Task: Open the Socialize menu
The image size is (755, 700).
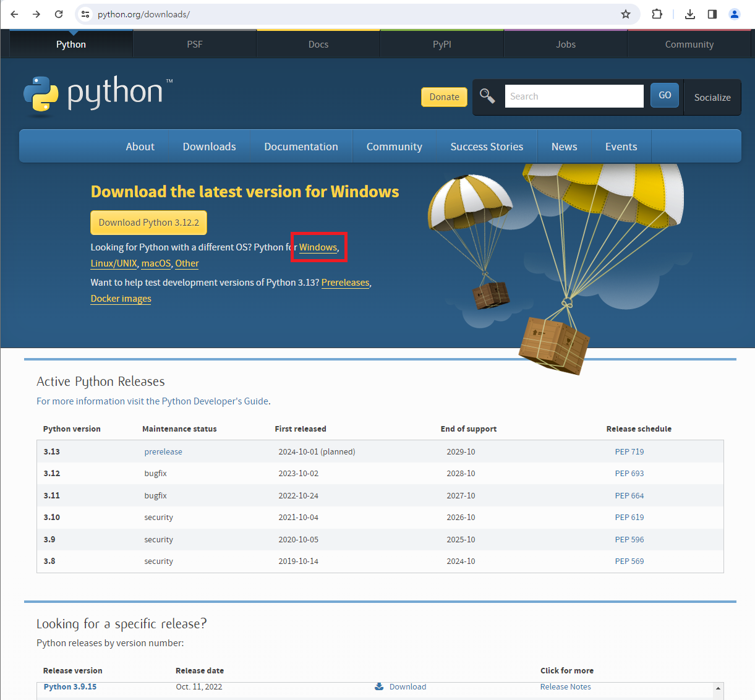Action: pos(712,98)
